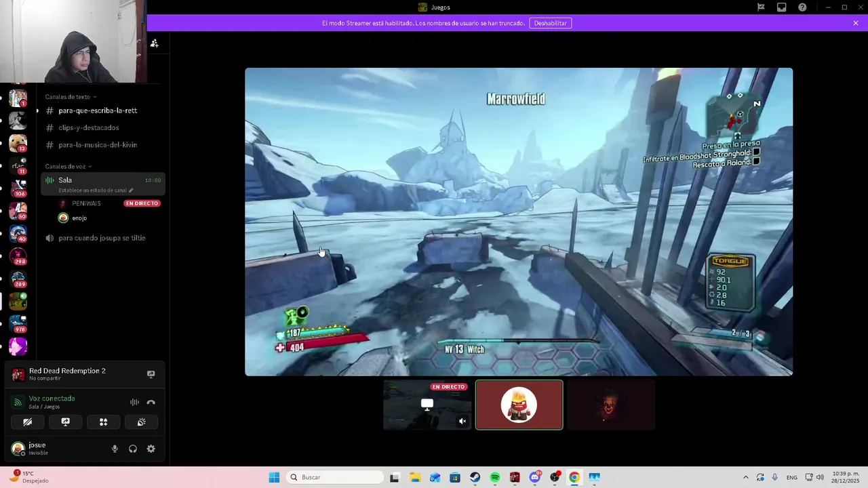Stream Red Dead Redemption 2 via share icon
This screenshot has height=488, width=868.
pos(151,374)
